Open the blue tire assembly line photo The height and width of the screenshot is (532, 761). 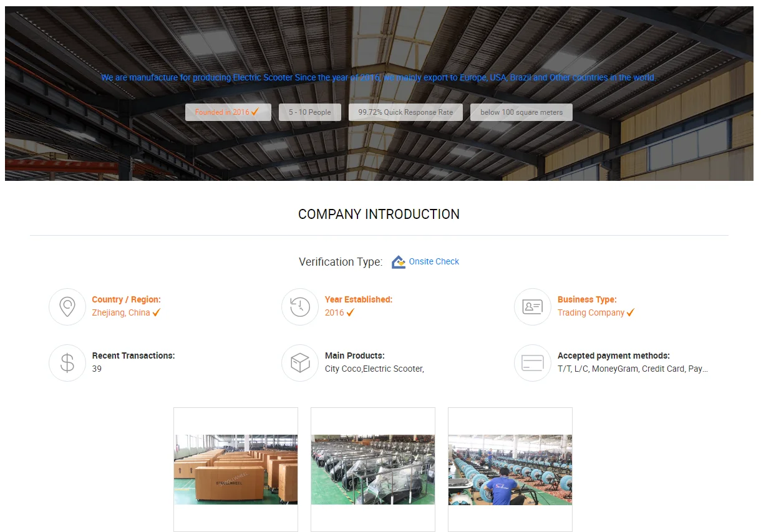point(510,470)
